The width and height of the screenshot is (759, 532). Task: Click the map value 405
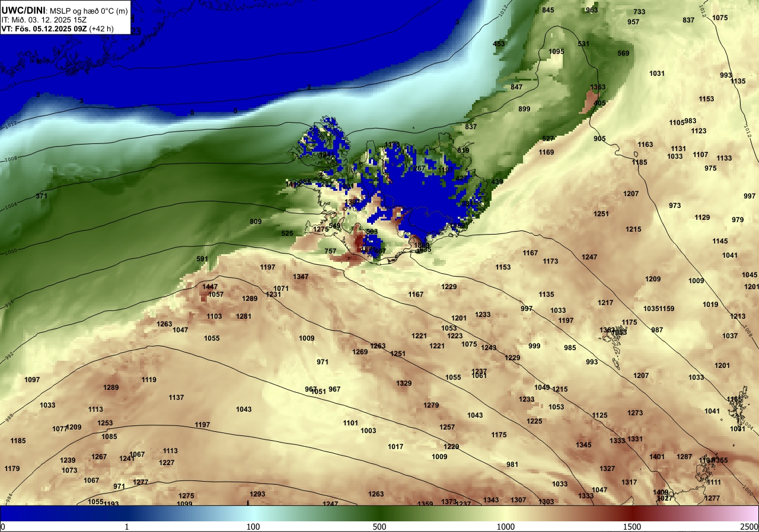pyautogui.click(x=599, y=103)
